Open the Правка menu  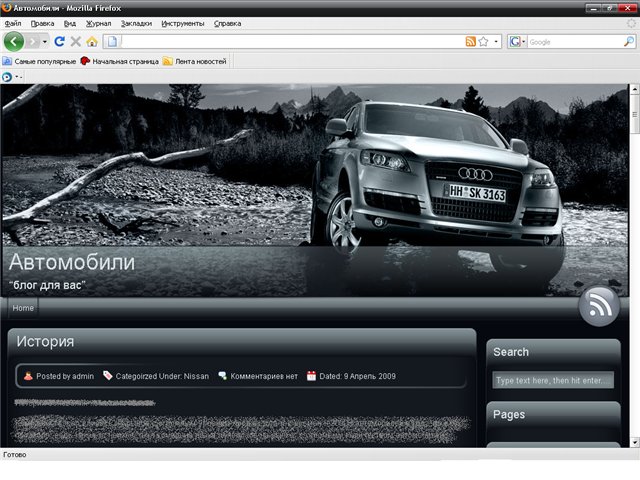click(42, 24)
